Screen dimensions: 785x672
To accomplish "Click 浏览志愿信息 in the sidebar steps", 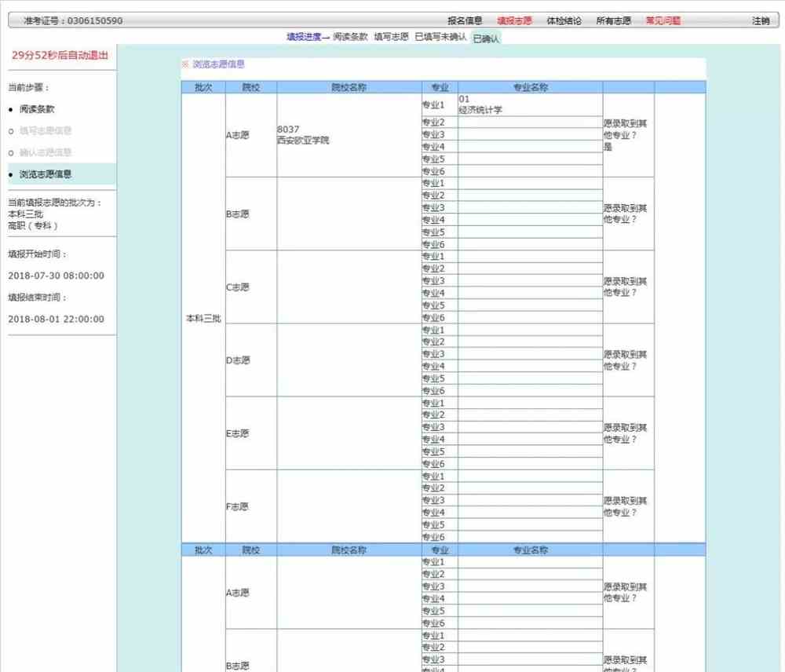I will (45, 174).
